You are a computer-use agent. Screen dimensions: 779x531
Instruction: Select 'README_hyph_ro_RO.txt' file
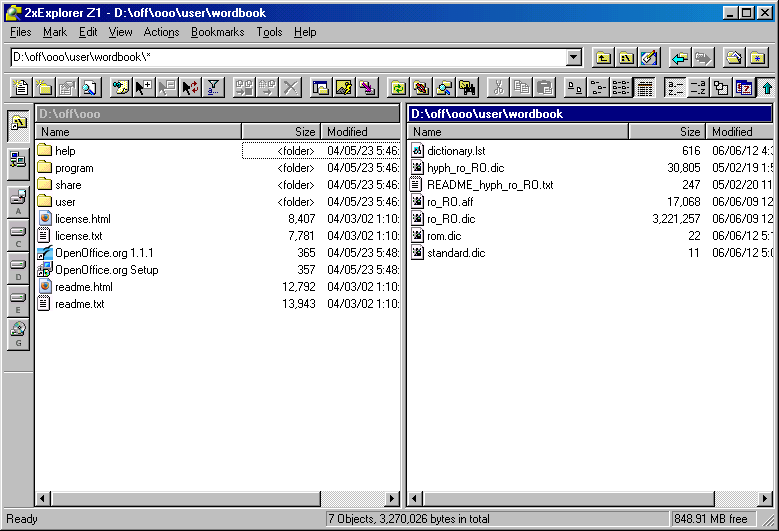point(490,185)
